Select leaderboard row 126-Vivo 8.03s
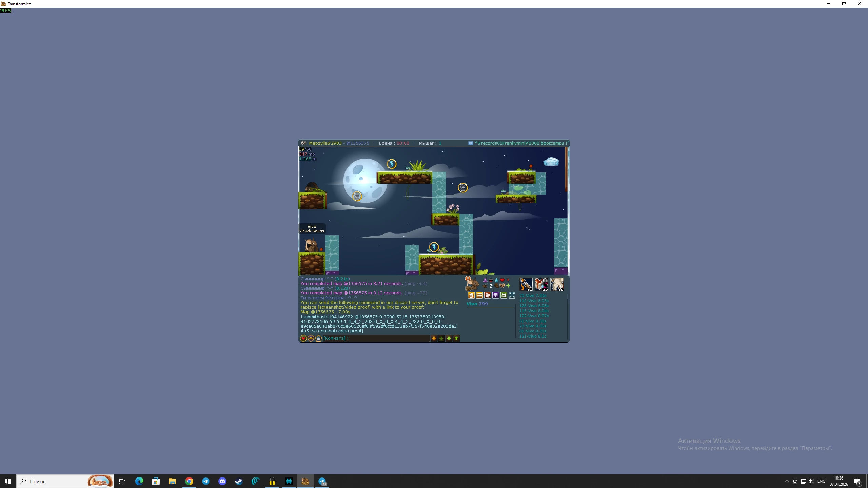The height and width of the screenshot is (488, 868). pyautogui.click(x=534, y=306)
